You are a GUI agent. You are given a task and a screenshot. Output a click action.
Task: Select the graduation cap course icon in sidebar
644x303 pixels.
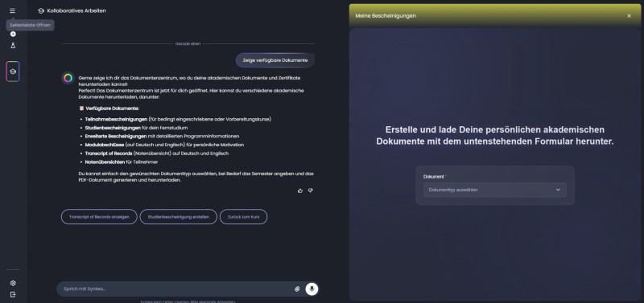(x=13, y=72)
